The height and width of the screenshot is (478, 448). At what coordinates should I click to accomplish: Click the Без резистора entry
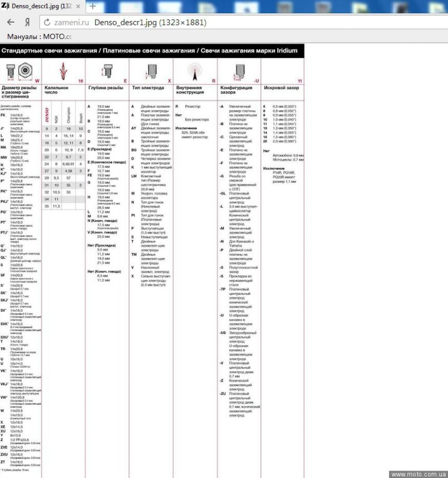[197, 119]
